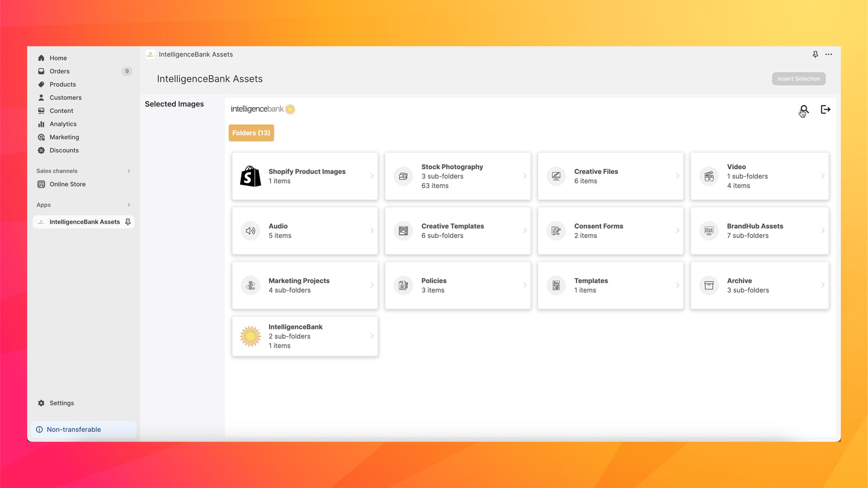This screenshot has height=488, width=868.
Task: Select Discounts in the sidebar
Action: (x=64, y=150)
